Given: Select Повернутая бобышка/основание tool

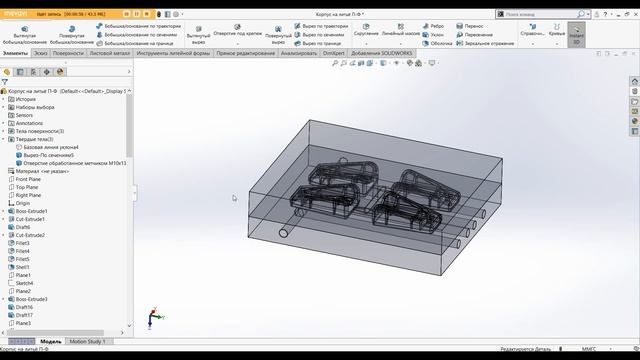Looking at the screenshot, I should point(72,35).
